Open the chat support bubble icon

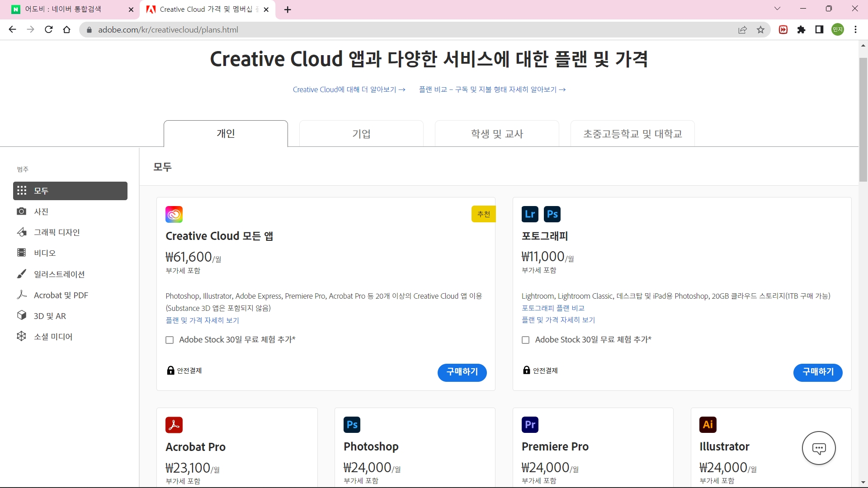tap(819, 448)
